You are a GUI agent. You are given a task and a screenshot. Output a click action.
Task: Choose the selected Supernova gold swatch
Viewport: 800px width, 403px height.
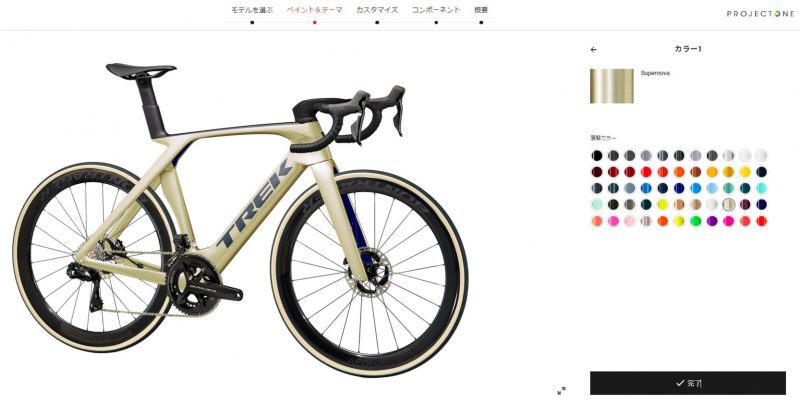point(729,205)
